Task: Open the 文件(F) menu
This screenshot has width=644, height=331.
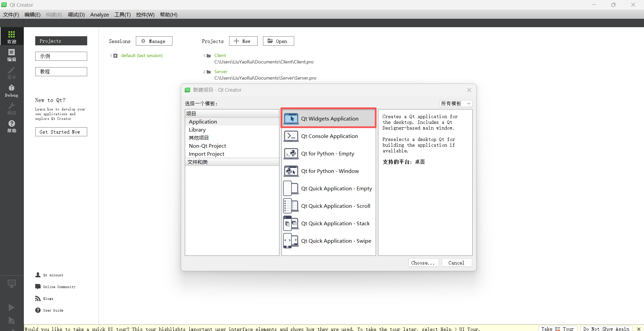Action: 11,14
